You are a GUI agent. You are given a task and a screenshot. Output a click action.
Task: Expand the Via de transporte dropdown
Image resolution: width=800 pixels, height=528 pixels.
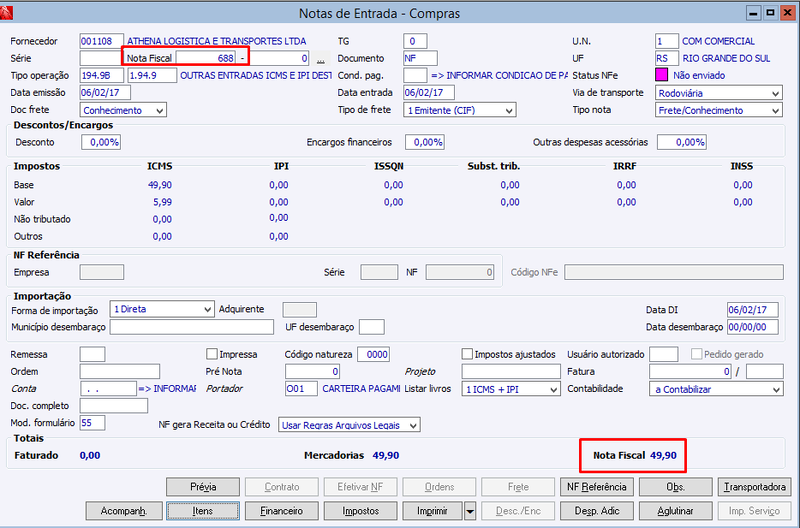719,93
